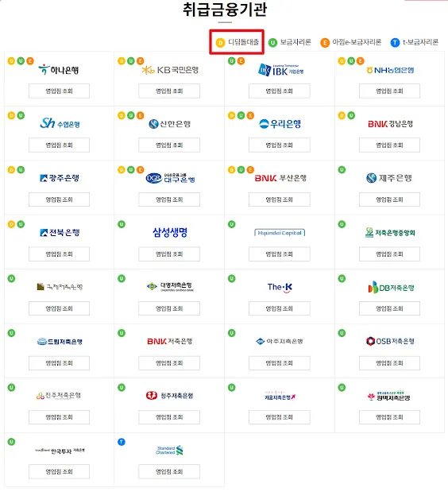
Task: Click 영업점 조회 under BNK부산은행
Action: point(280,200)
